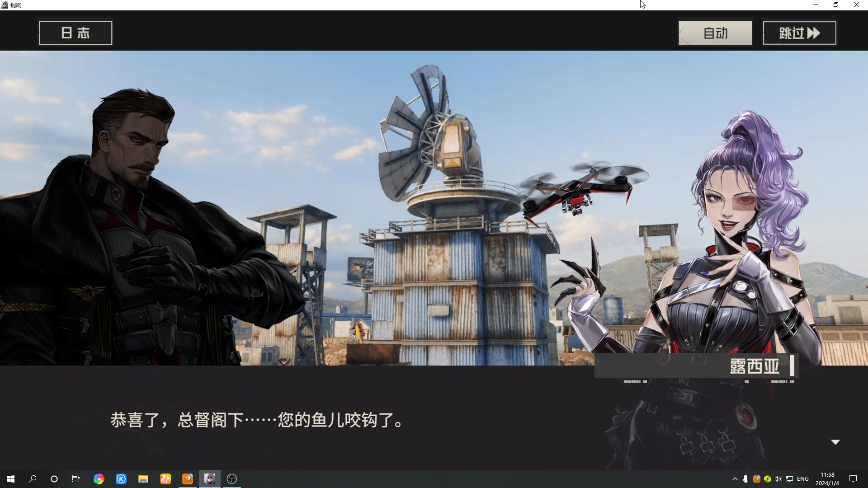The width and height of the screenshot is (868, 488).
Task: Expand hidden system tray icons
Action: 735,479
